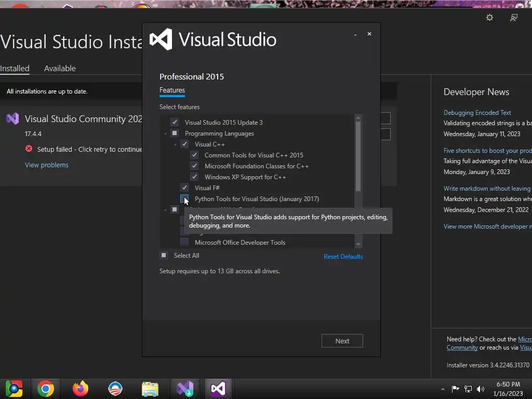Open File Explorer folder icon in taskbar

point(150,389)
